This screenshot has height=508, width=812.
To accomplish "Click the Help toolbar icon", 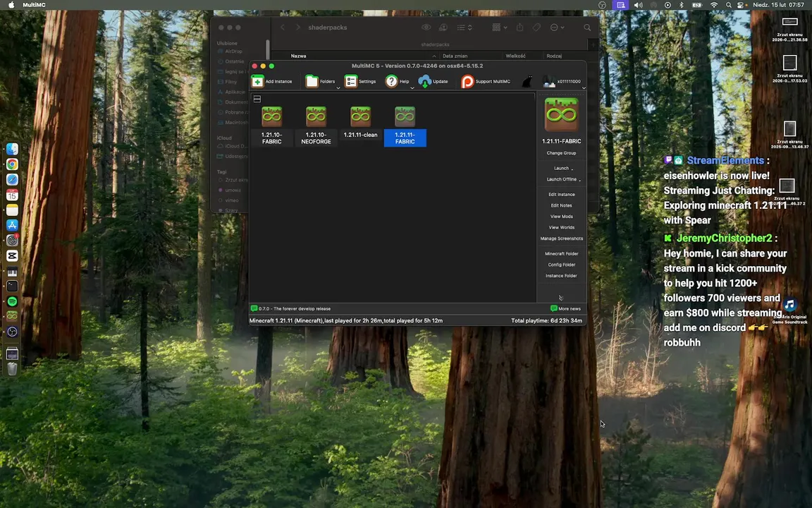I will point(391,81).
